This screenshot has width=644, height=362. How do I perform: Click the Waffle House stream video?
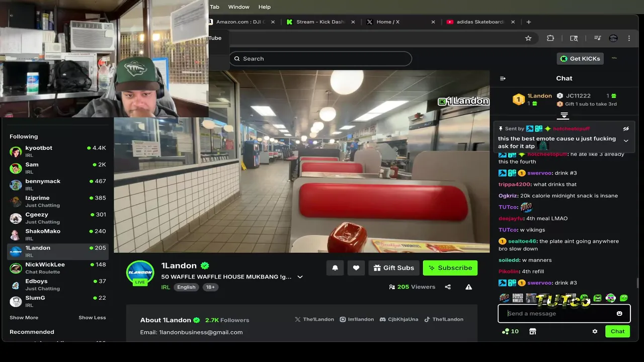(301, 161)
